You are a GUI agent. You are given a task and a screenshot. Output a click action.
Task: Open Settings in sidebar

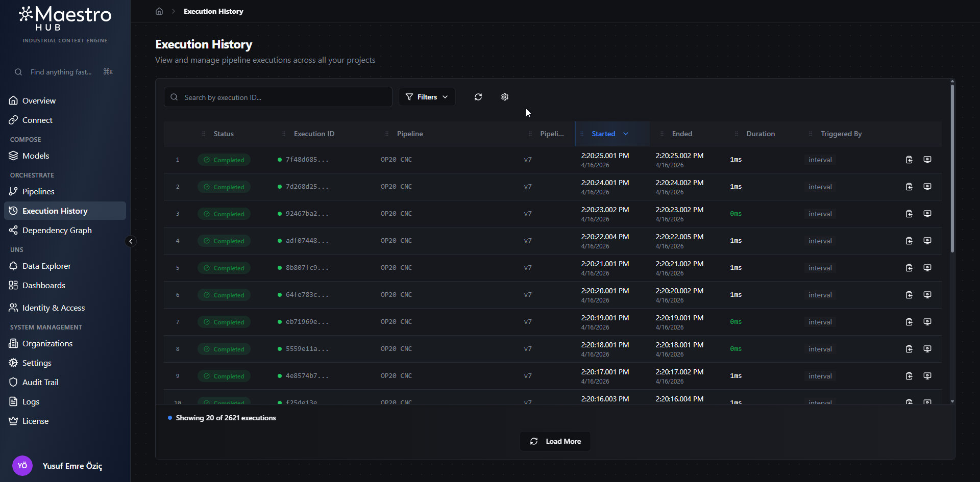[65, 363]
